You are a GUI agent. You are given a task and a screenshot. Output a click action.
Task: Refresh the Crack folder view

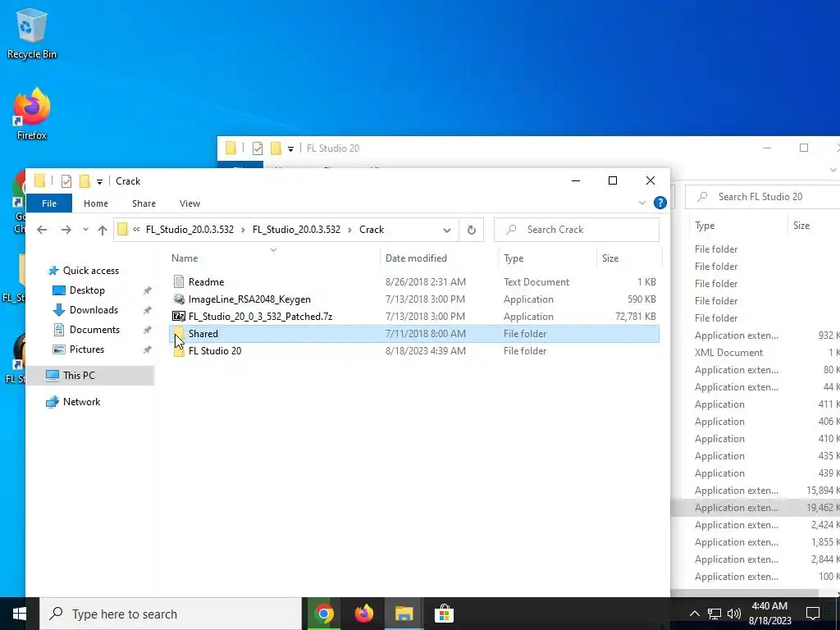click(x=472, y=230)
